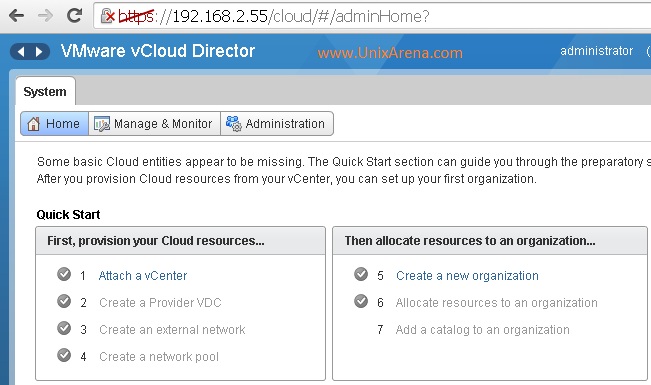The image size is (651, 385).
Task: Click Create a Provider VDC
Action: [x=160, y=303]
